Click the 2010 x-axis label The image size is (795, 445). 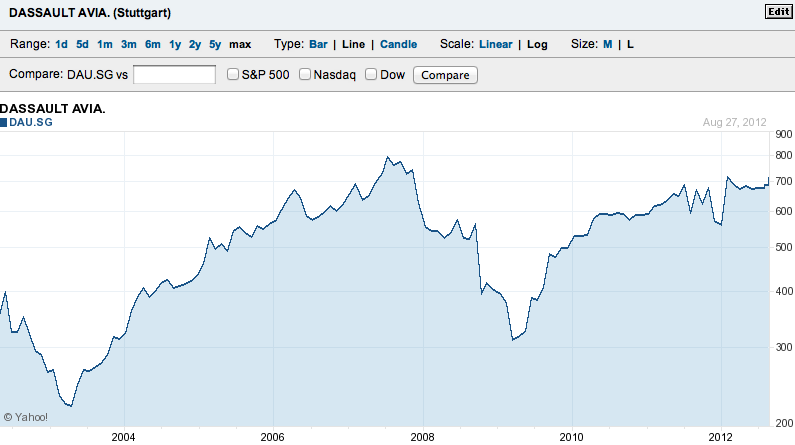pos(571,437)
